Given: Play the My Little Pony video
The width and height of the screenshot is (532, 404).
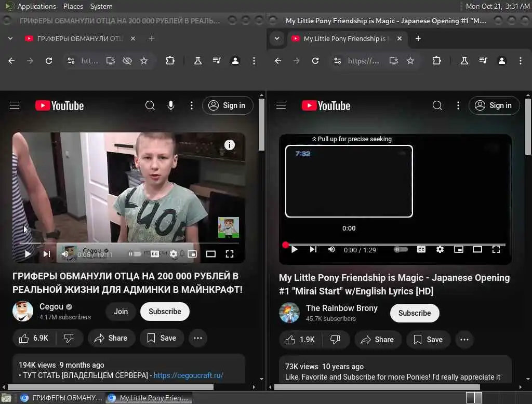Looking at the screenshot, I should 295,250.
